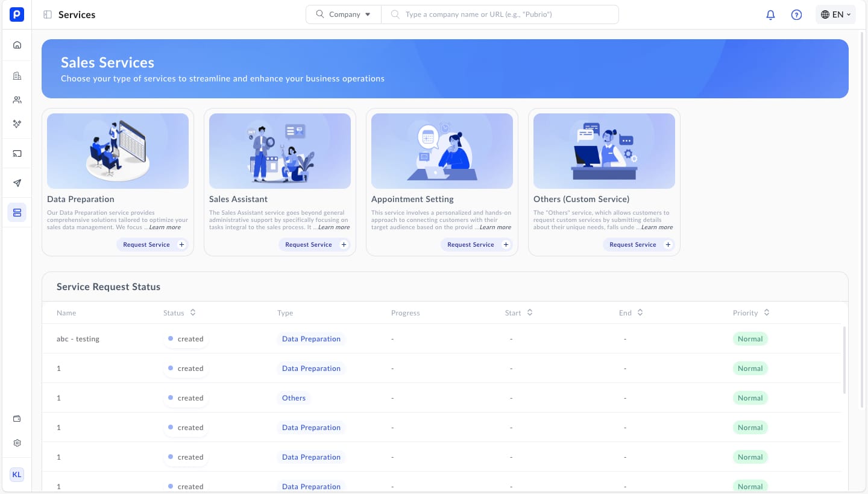Sort the table by Status column
The width and height of the screenshot is (868, 494).
[x=193, y=312]
